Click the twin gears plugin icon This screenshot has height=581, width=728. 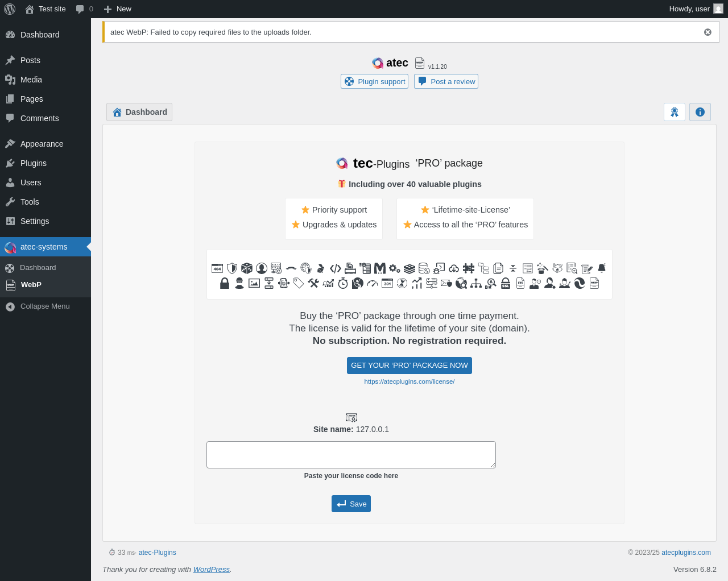click(395, 268)
